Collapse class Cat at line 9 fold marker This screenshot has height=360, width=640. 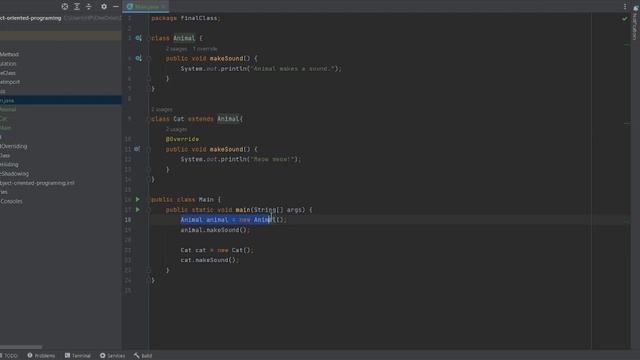pos(149,119)
